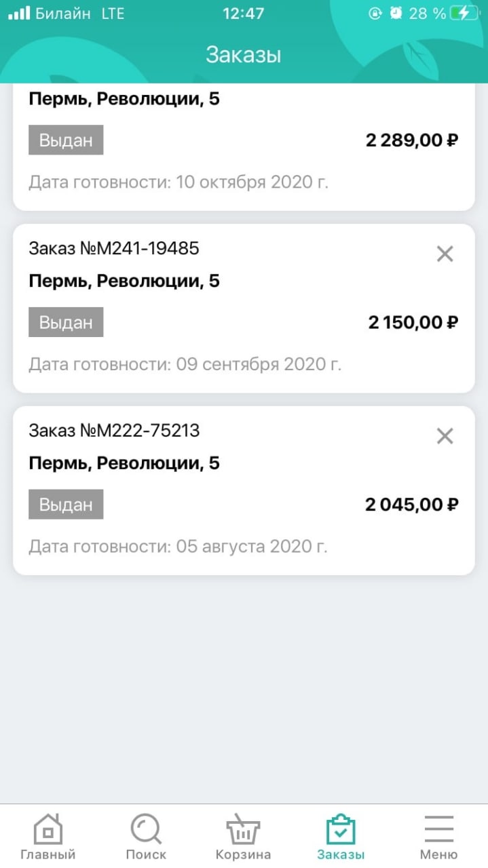Tap the rotation lock status icon
Viewport: 488px width, 868px height.
(x=375, y=14)
